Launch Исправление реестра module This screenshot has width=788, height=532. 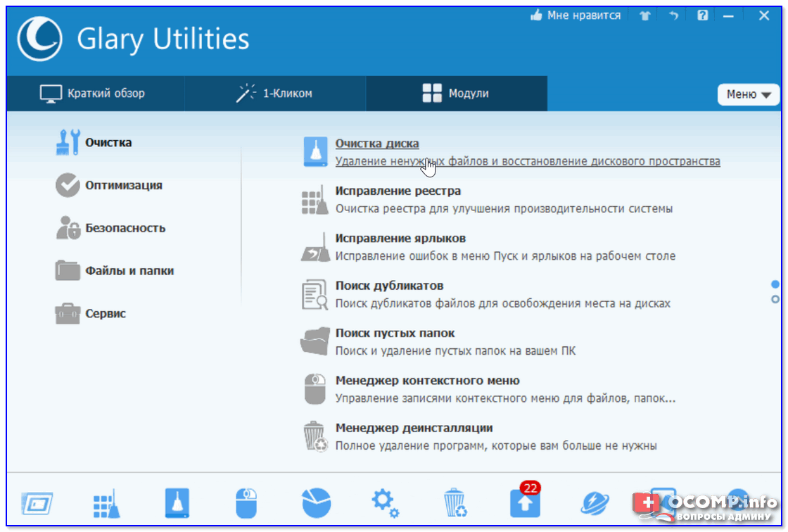click(x=398, y=191)
